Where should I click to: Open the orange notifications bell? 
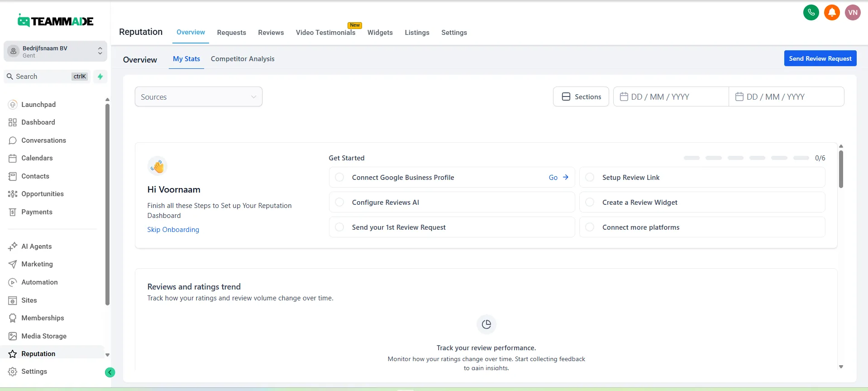coord(832,12)
